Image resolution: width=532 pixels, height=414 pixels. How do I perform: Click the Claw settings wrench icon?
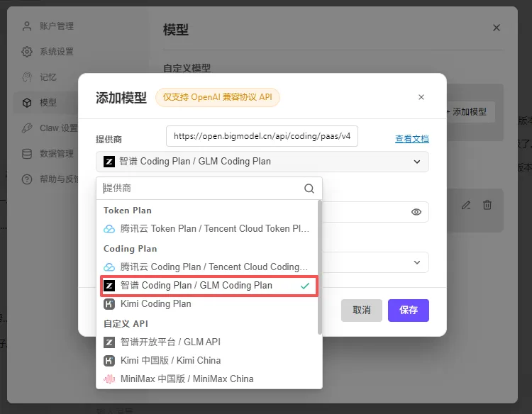click(27, 128)
